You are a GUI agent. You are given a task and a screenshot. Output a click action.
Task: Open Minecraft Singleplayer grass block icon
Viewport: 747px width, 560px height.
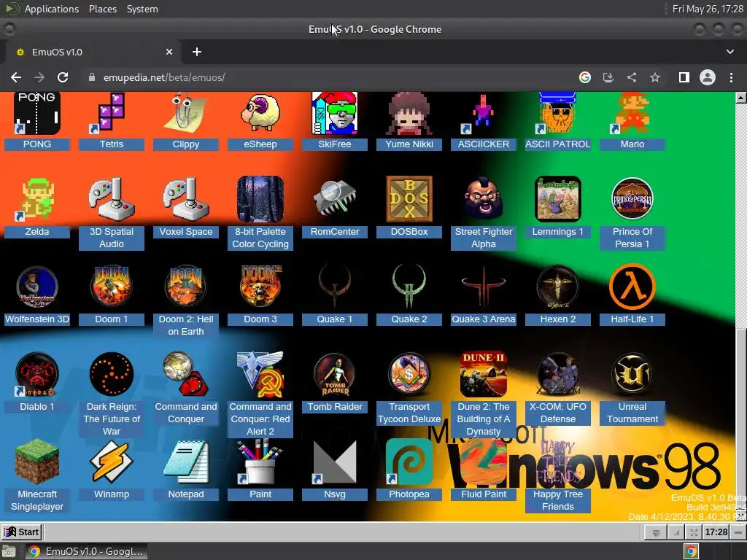(x=37, y=462)
